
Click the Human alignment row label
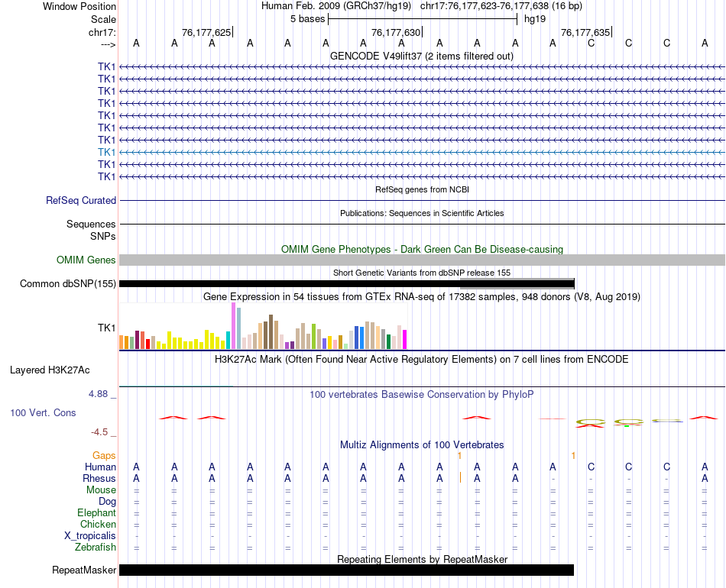point(100,467)
